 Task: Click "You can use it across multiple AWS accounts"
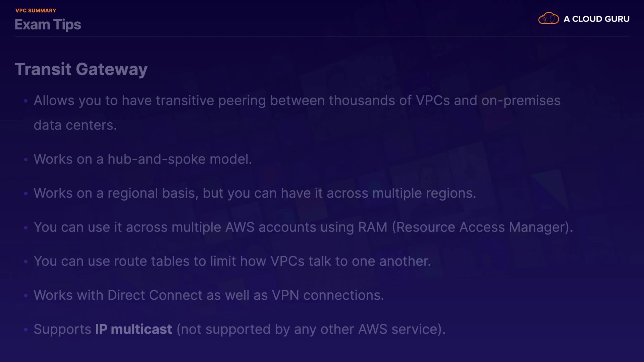click(x=174, y=227)
